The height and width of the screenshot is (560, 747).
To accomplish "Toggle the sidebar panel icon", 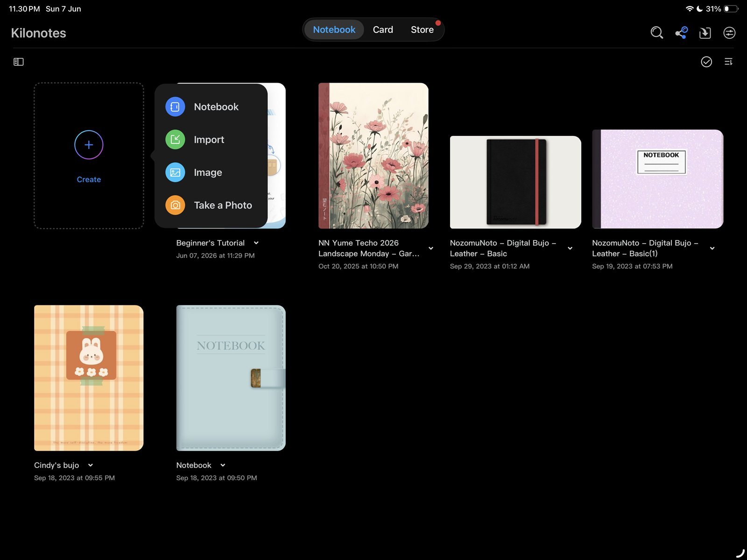I will pyautogui.click(x=19, y=62).
